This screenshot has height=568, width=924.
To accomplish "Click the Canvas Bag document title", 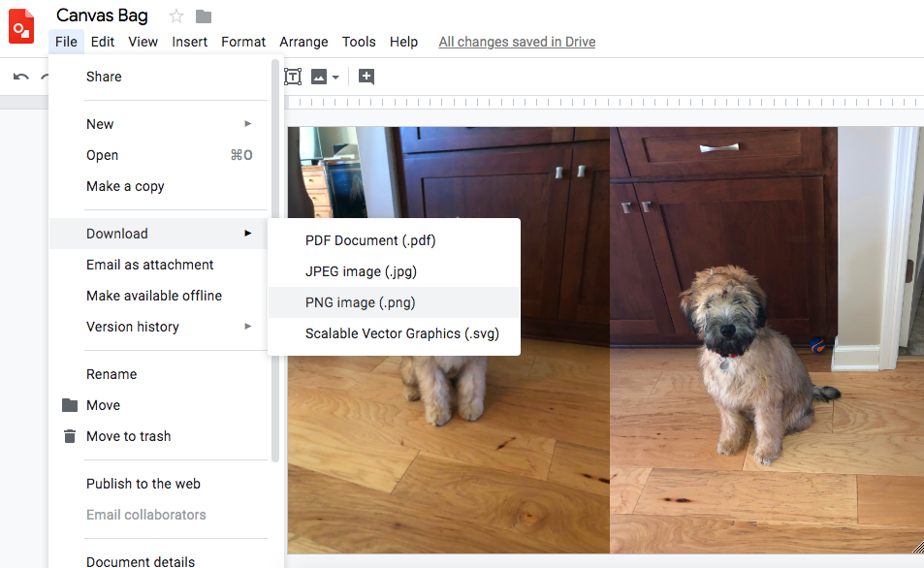I will pos(102,16).
